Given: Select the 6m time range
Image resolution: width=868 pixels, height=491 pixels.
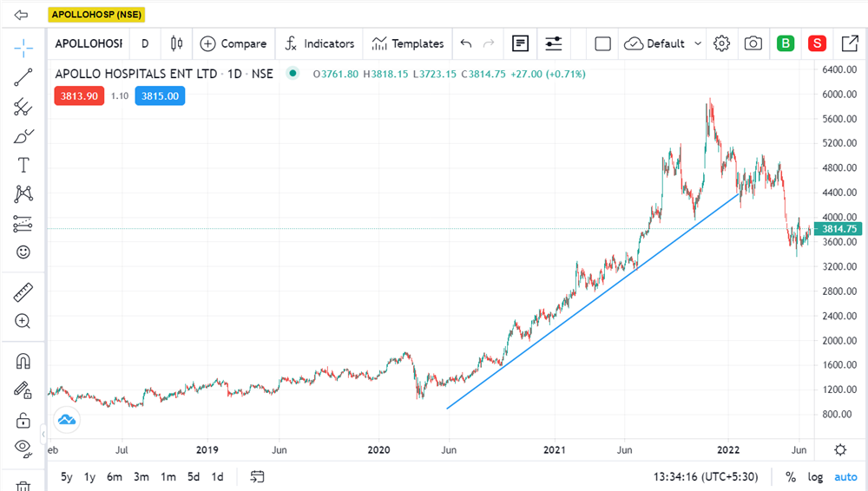Looking at the screenshot, I should tap(115, 477).
